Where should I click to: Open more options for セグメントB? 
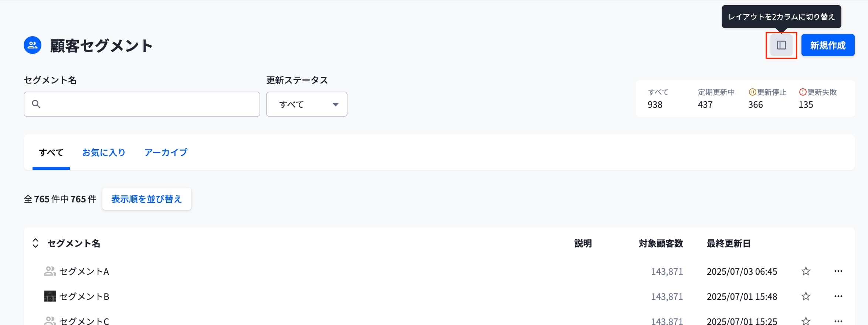[x=838, y=297]
